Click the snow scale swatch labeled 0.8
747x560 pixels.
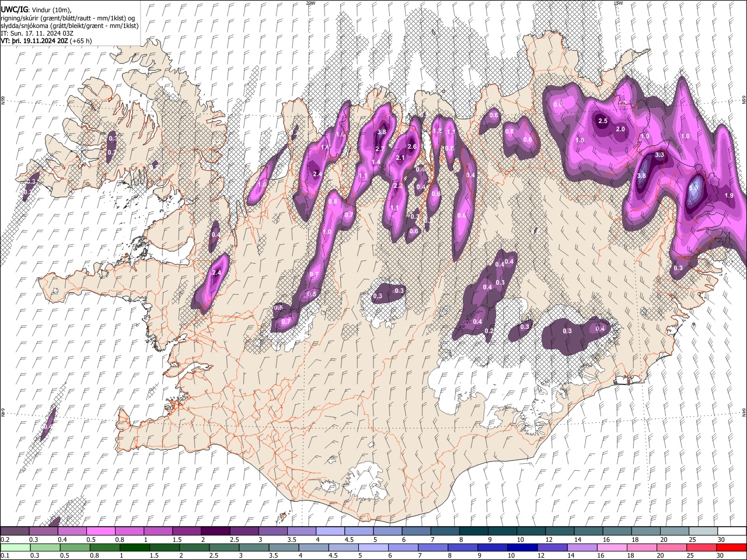(x=129, y=531)
